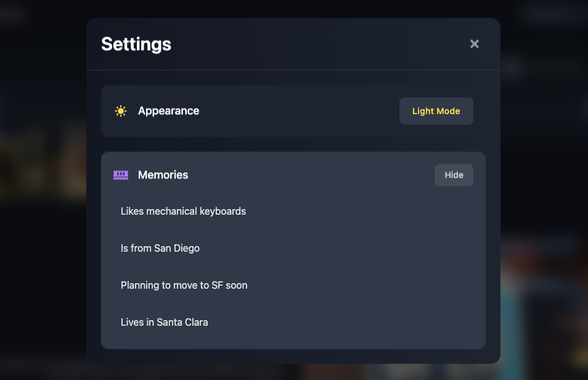Click the yellow sun Appearance icon

tap(121, 111)
